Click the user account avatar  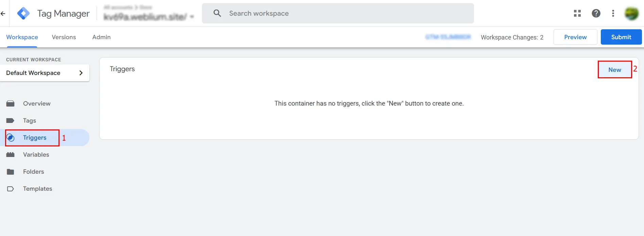pos(631,13)
